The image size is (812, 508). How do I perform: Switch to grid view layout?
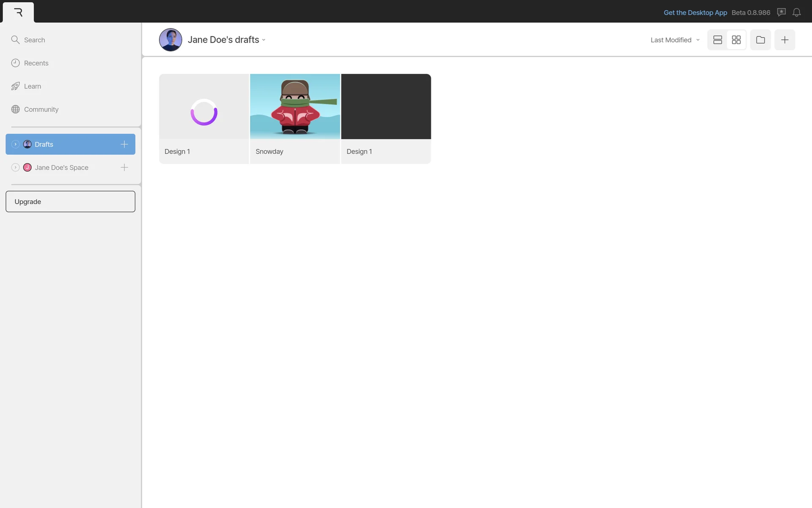coord(736,40)
